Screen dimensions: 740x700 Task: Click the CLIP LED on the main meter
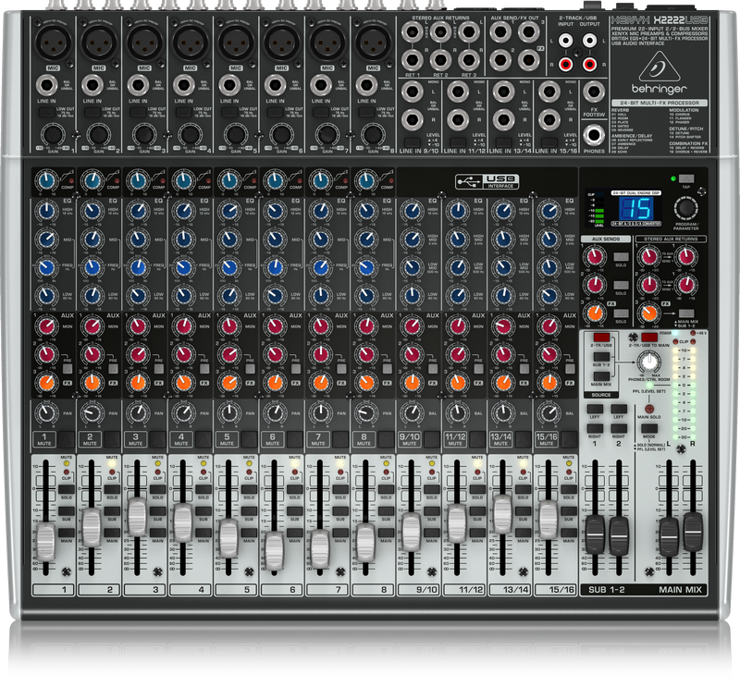674,340
